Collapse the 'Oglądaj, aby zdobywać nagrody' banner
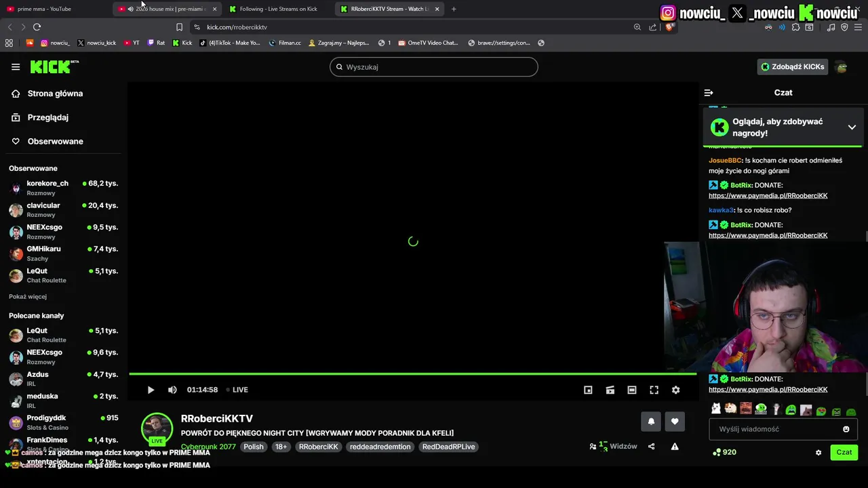The image size is (868, 488). [852, 127]
